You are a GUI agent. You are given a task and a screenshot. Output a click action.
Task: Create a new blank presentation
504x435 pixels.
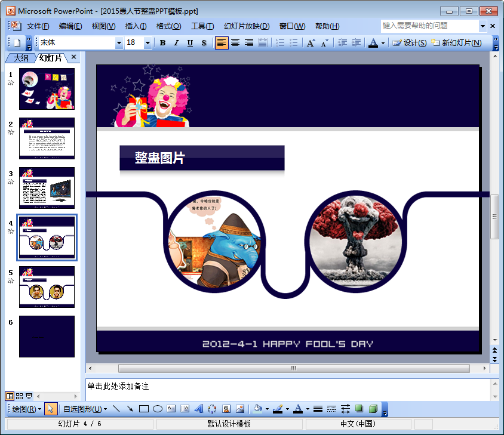coord(17,43)
